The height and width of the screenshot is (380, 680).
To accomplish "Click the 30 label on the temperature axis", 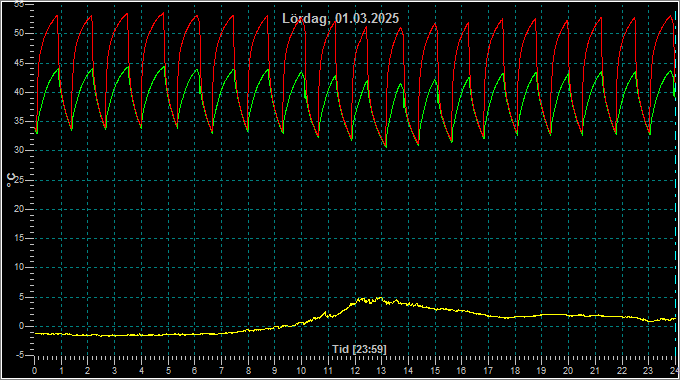I will click(x=20, y=151).
